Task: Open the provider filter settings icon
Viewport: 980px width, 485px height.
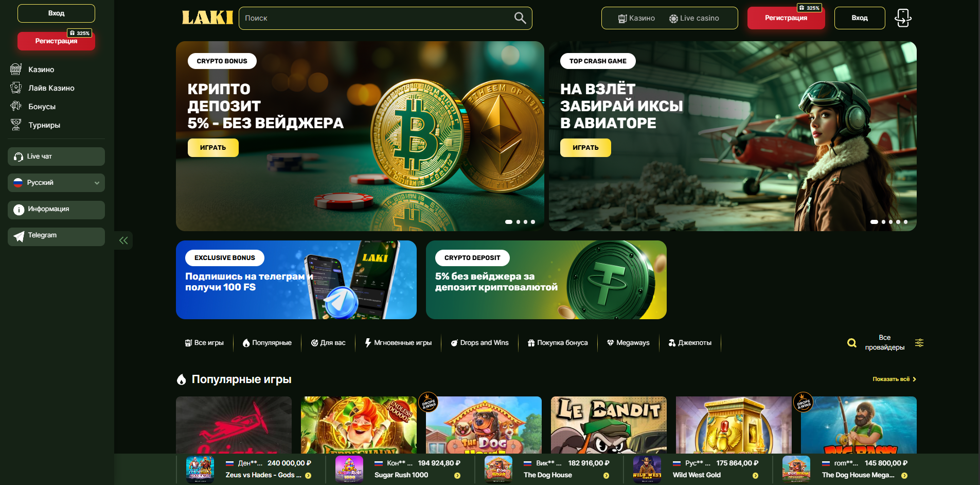Action: click(x=919, y=343)
